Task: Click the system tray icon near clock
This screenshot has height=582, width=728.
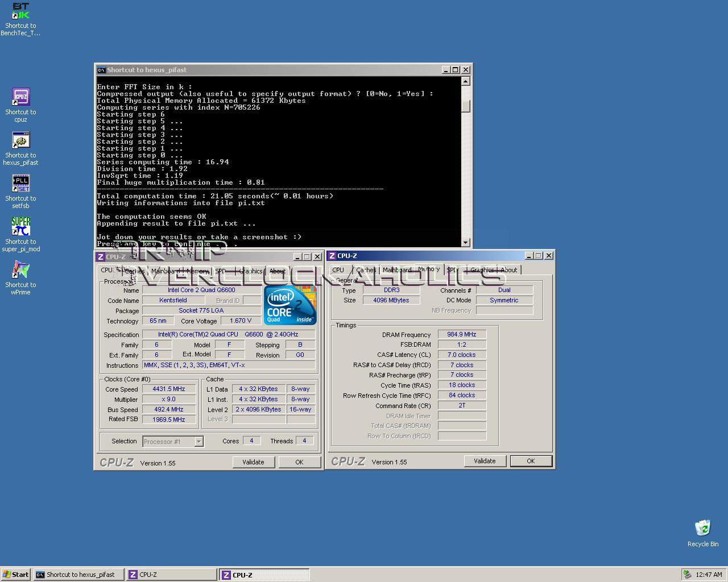Action: point(687,575)
